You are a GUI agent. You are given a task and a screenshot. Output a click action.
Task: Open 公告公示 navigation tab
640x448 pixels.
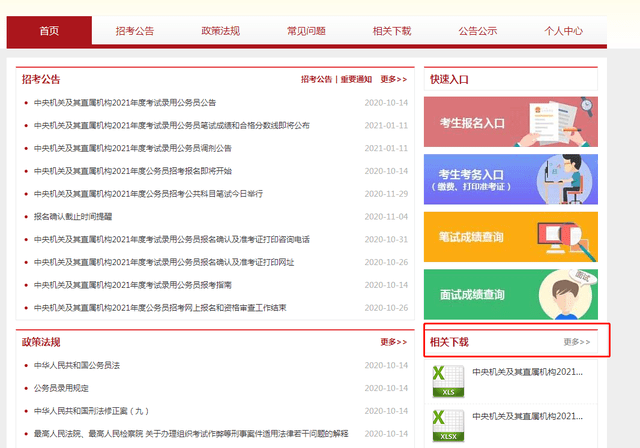pyautogui.click(x=478, y=31)
